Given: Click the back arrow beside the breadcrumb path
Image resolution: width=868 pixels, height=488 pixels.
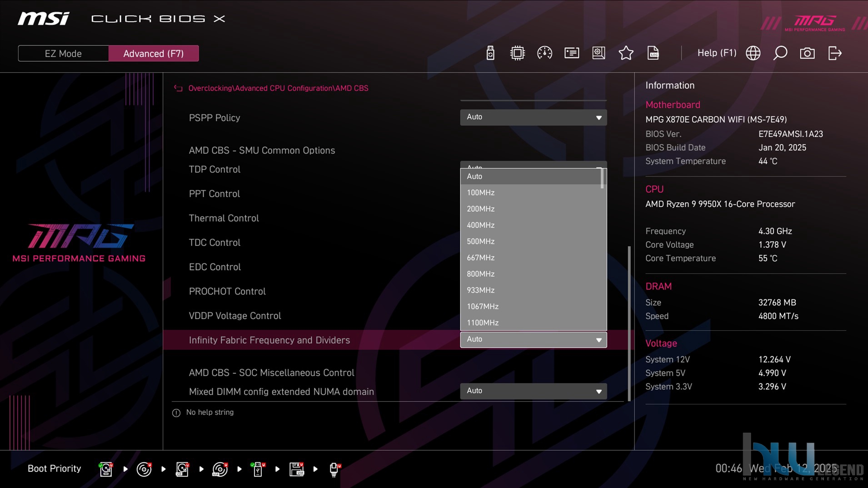Looking at the screenshot, I should (178, 88).
